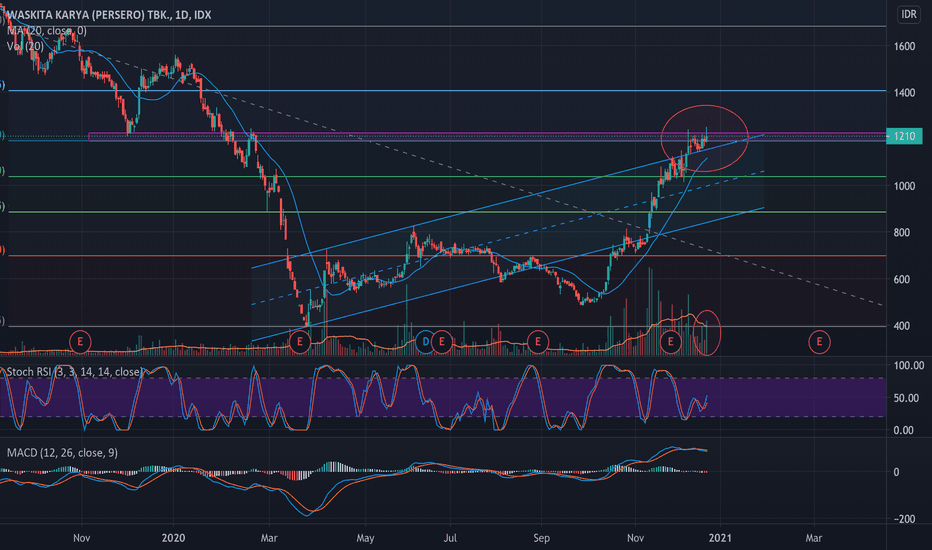Open the MA (20, close, 0) indicator legend
This screenshot has height=550, width=932.
coord(46,30)
